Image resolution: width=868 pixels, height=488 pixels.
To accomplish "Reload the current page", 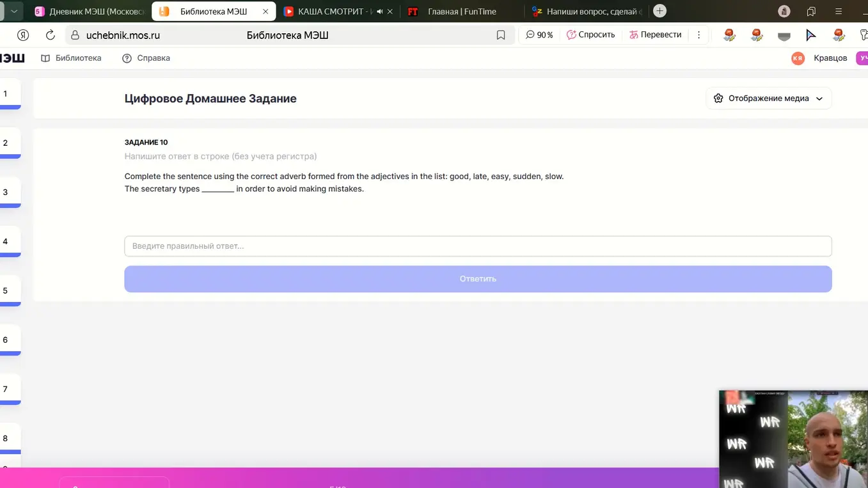I will pos(51,35).
